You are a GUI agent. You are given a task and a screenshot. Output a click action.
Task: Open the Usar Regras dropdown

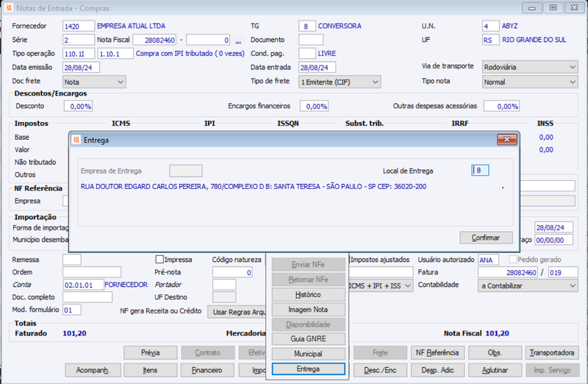coord(237,312)
